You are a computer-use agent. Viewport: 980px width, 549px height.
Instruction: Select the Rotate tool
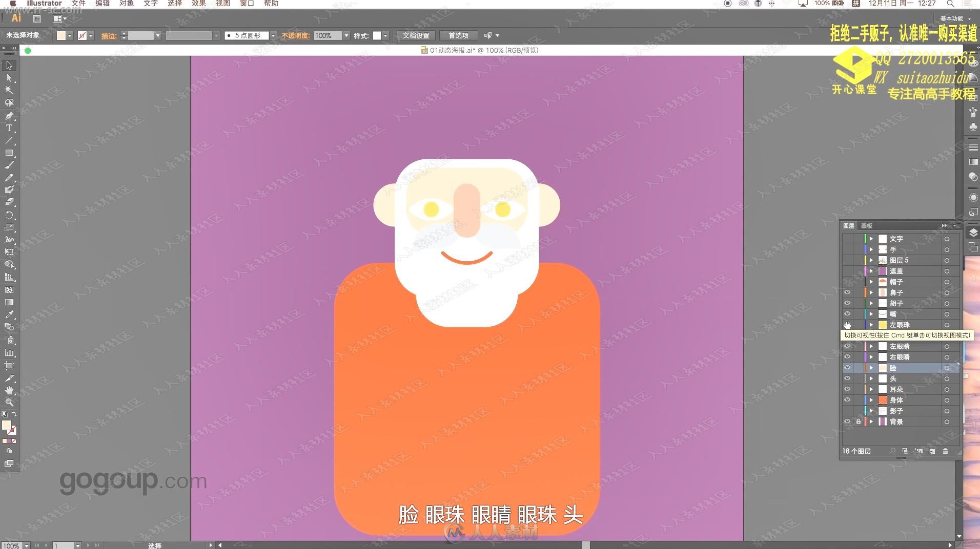(9, 215)
